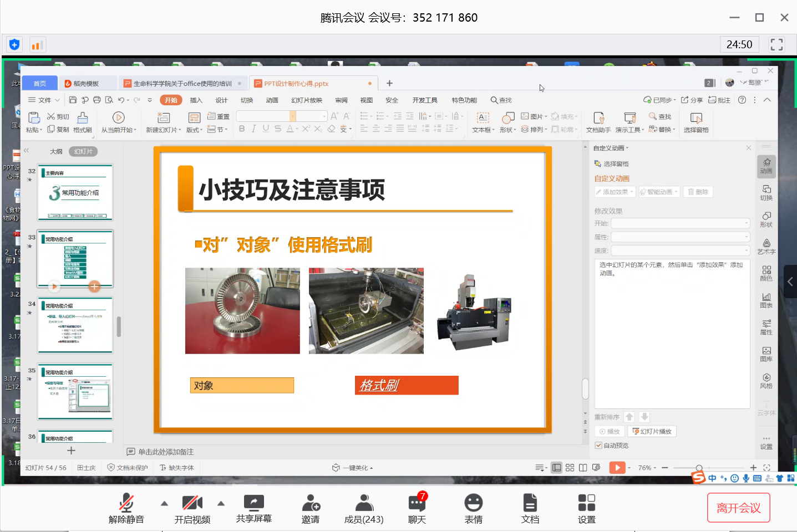Toggle fullscreen meeting view icon

pos(776,44)
